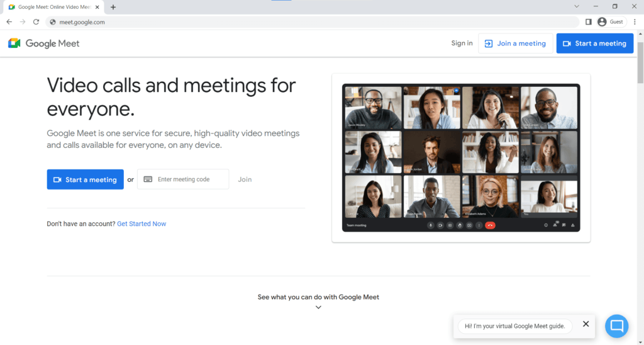This screenshot has width=644, height=345.
Task: Dismiss the virtual Google Meet guide popup
Action: click(x=586, y=324)
